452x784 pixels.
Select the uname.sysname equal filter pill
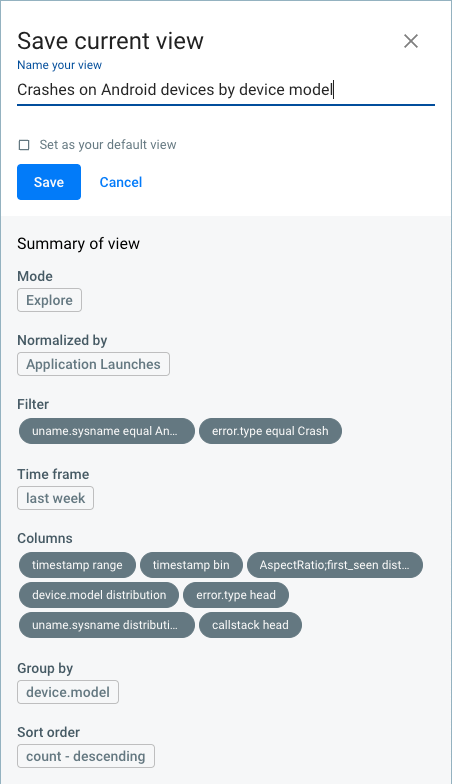click(106, 431)
